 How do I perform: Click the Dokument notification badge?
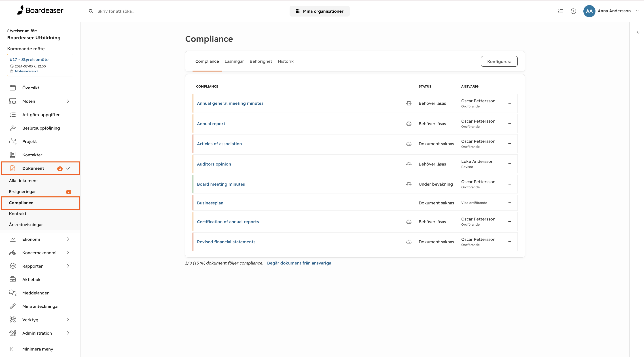60,169
